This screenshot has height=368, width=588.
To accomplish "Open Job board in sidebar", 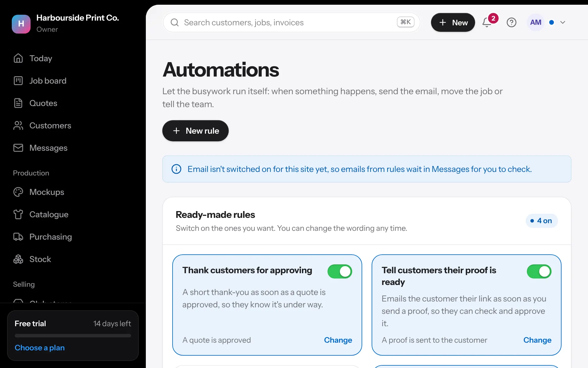I will click(73, 81).
